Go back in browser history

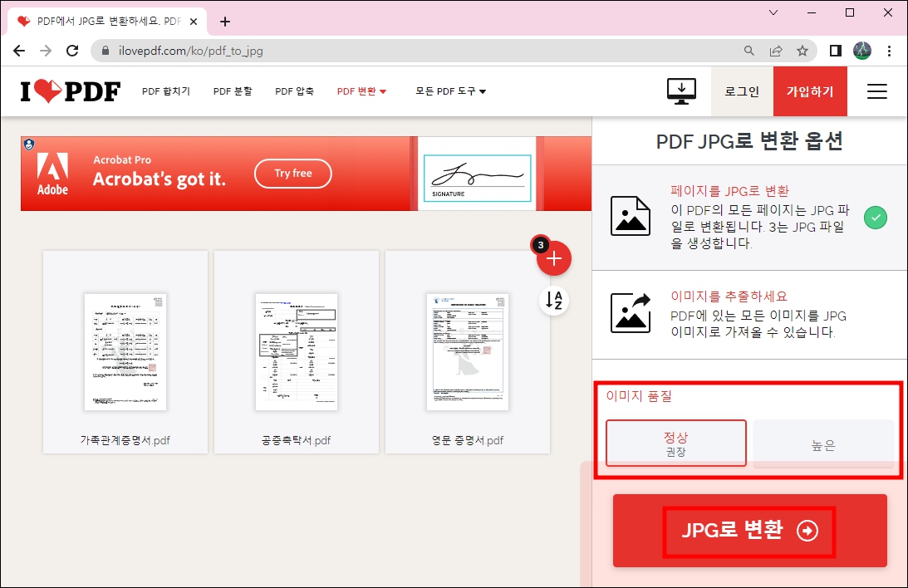click(x=19, y=51)
